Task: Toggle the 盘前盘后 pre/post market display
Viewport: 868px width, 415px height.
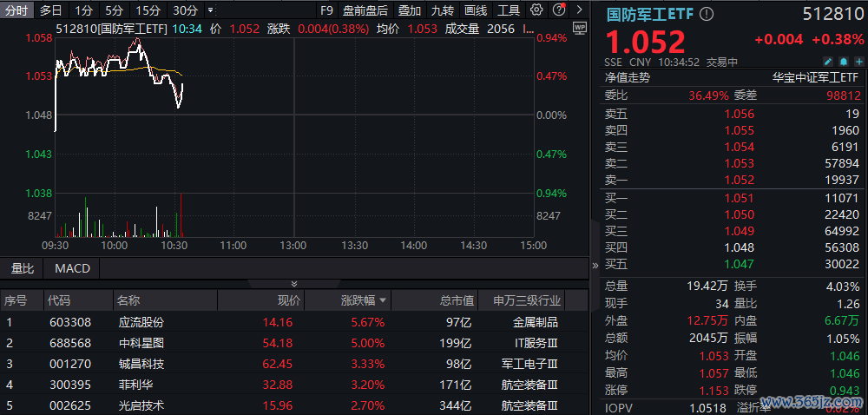Action: point(365,10)
